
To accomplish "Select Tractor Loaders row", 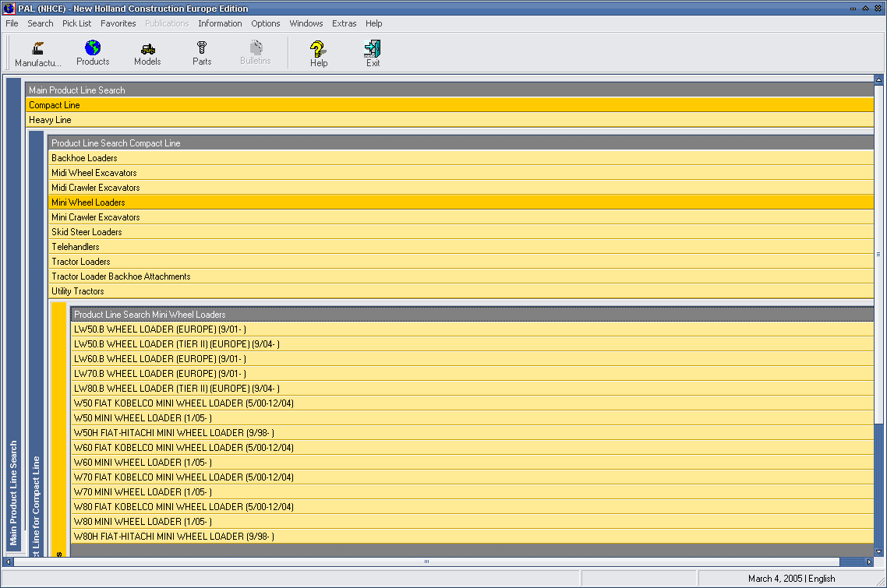I will click(461, 262).
